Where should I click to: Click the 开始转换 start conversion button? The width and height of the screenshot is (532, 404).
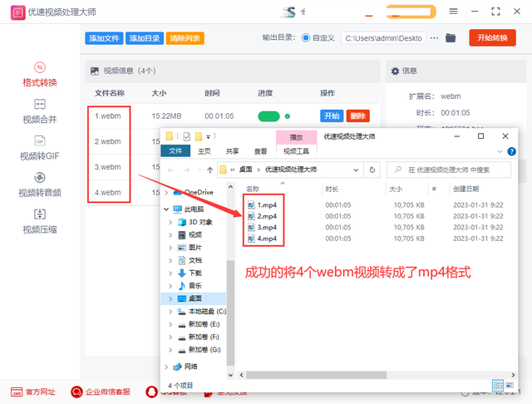click(x=492, y=37)
